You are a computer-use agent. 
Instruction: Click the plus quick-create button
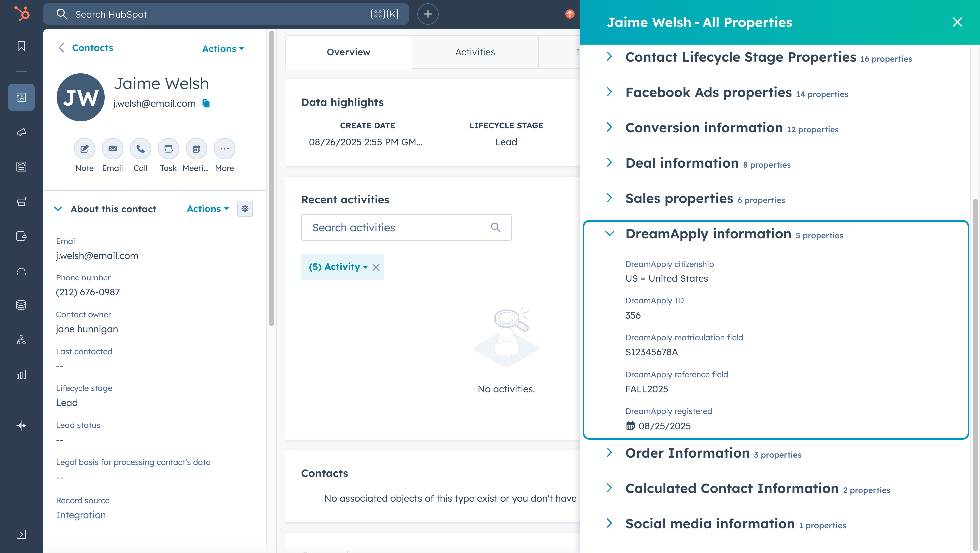[428, 14]
